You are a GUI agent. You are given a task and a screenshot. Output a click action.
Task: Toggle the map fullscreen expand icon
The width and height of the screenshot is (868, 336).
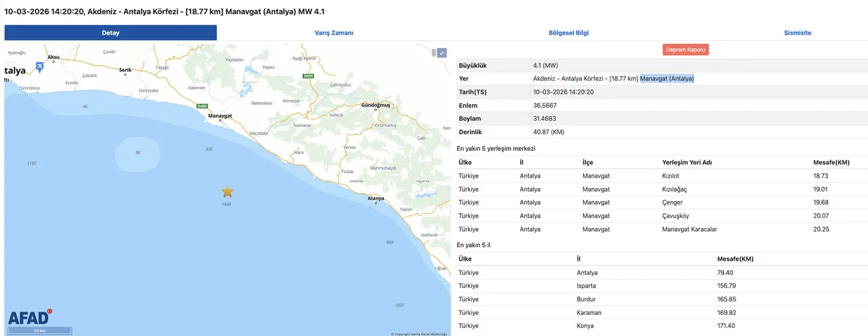[441, 53]
